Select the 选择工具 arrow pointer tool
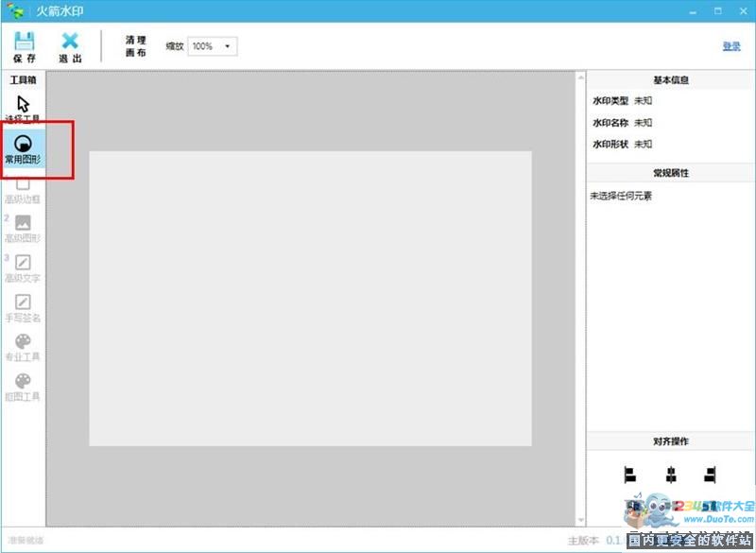756x553 pixels. [x=24, y=104]
